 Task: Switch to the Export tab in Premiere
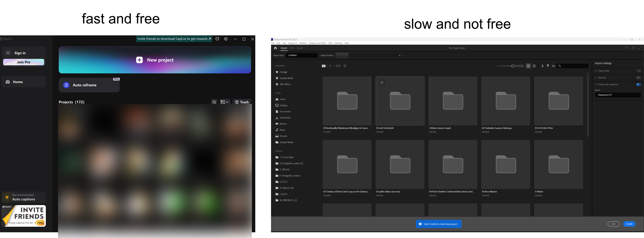300,48
